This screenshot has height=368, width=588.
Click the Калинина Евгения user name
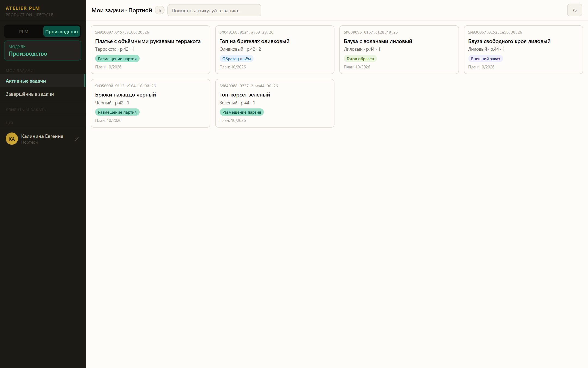[42, 136]
